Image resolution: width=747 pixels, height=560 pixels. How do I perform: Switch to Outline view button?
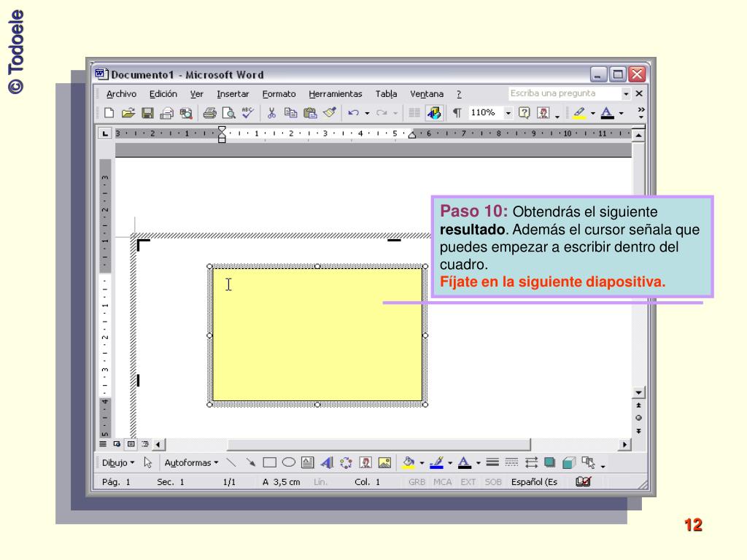[145, 444]
